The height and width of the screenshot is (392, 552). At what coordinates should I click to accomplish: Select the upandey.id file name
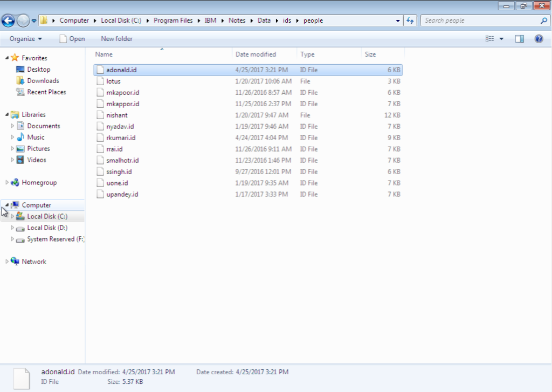point(122,194)
